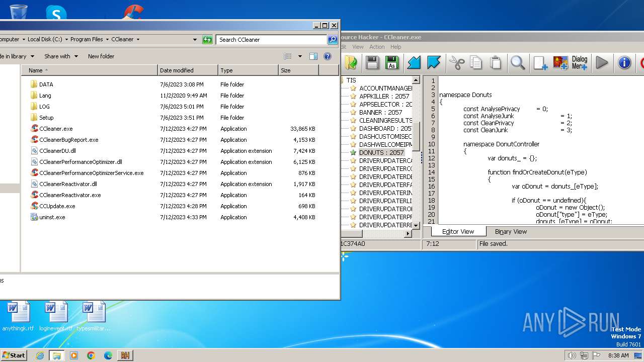This screenshot has width=644, height=362.
Task: Click the Save icon in Resource Hacker toolbar
Action: point(372,63)
